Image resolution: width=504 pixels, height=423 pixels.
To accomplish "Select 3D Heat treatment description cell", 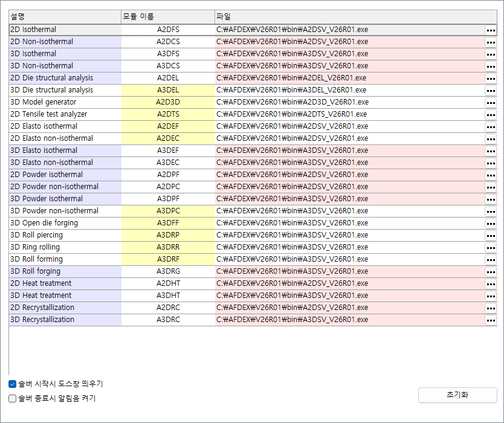I will tap(65, 295).
